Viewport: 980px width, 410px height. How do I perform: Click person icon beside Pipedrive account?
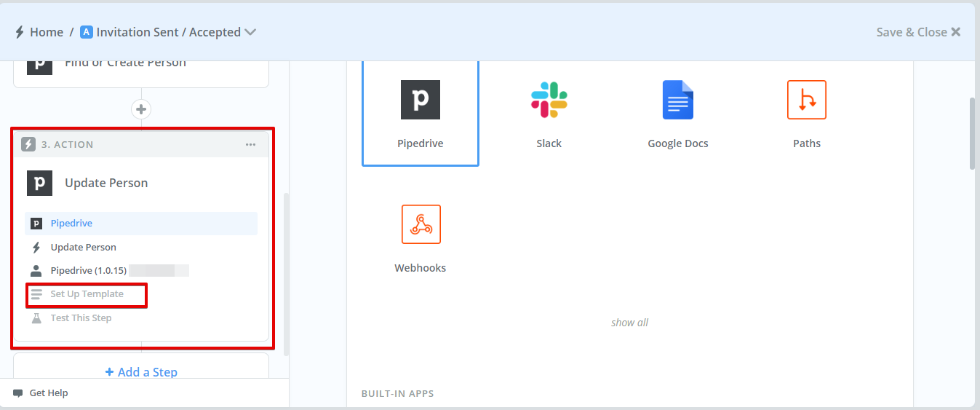pyautogui.click(x=36, y=271)
